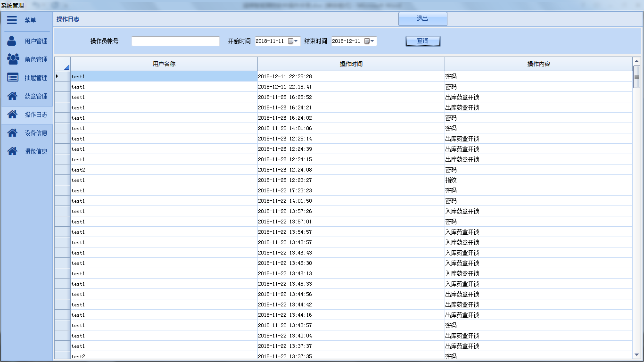Click the medicine box management house icon
The height and width of the screenshot is (362, 644).
click(13, 96)
